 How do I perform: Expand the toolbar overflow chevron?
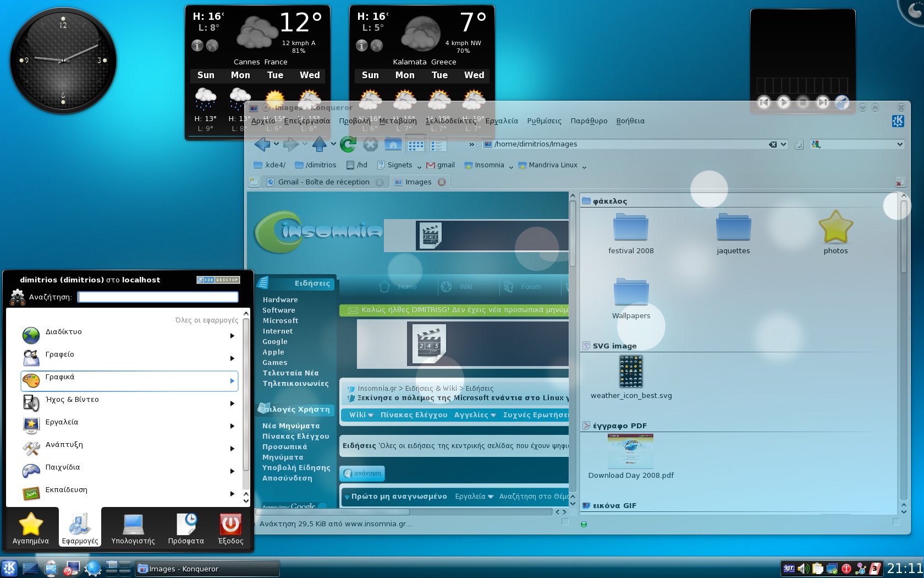coord(471,145)
